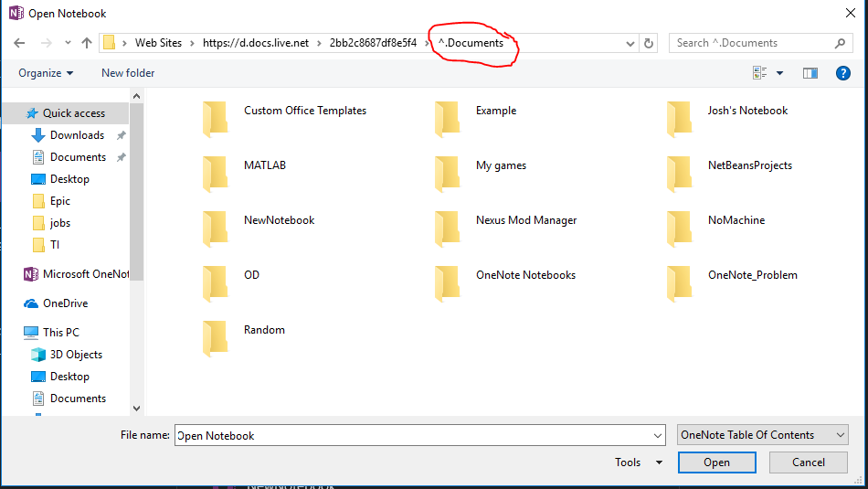Open the Tools dropdown menu
Screen dimensions: 868x489
point(639,462)
